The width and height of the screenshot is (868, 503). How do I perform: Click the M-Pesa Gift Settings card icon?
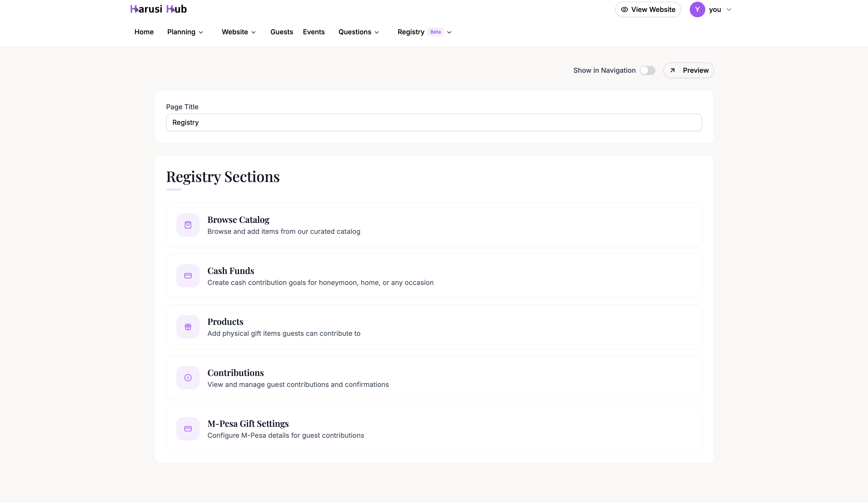tap(188, 429)
